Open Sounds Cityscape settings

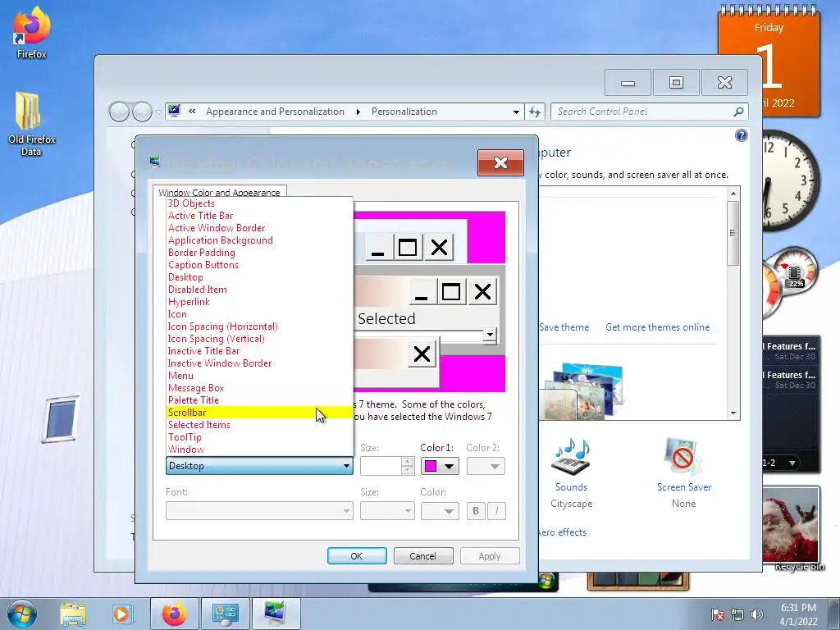click(x=571, y=473)
